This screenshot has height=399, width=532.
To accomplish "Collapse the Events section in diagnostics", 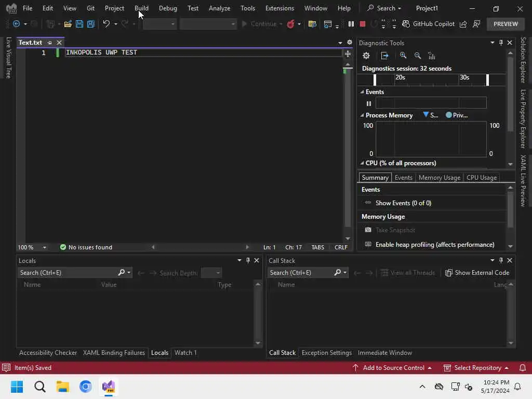I will click(362, 92).
